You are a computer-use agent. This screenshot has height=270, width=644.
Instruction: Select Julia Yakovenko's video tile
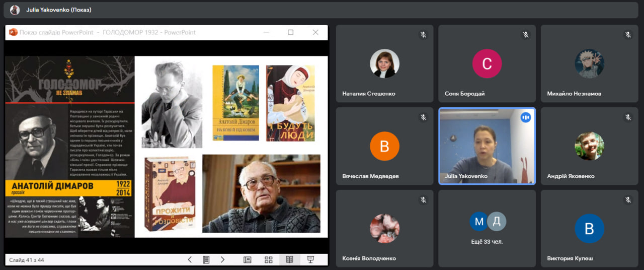click(x=487, y=146)
